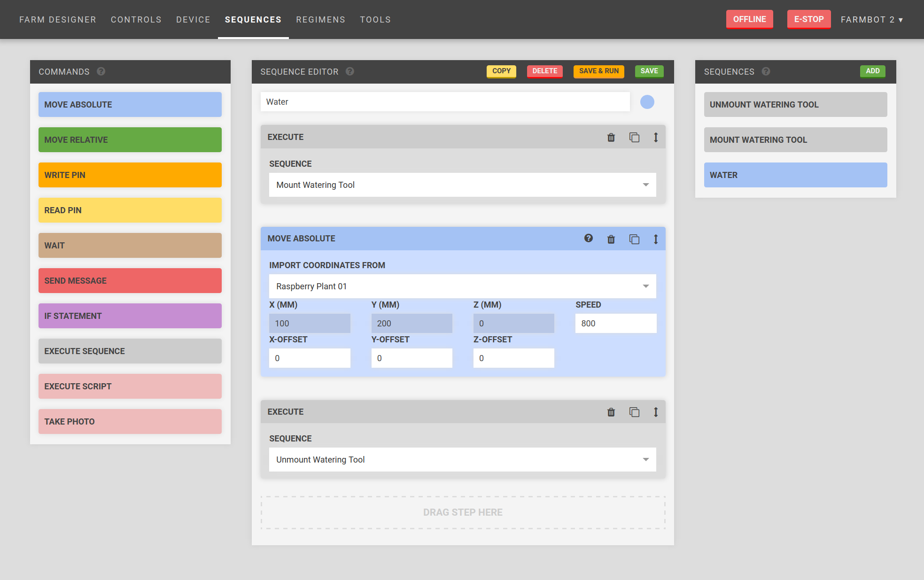Delete the Move Absolute step via trash icon
The width and height of the screenshot is (924, 580).
[x=611, y=239]
